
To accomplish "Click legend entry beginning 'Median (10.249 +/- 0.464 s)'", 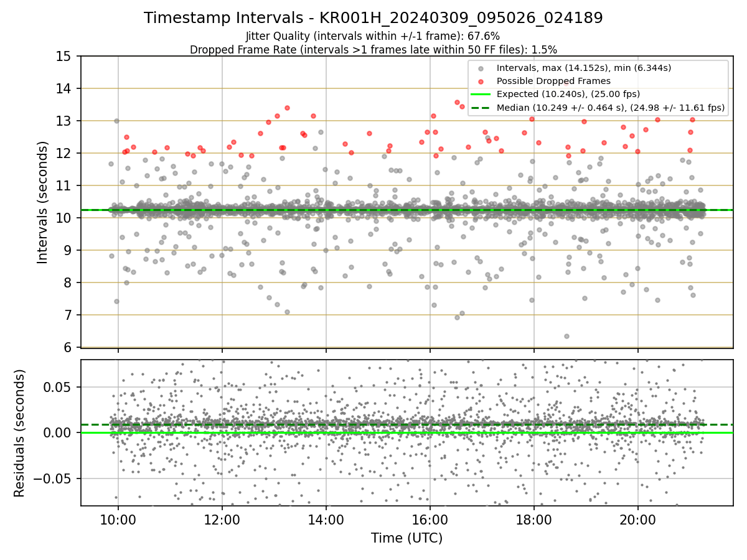I will 611,108.
